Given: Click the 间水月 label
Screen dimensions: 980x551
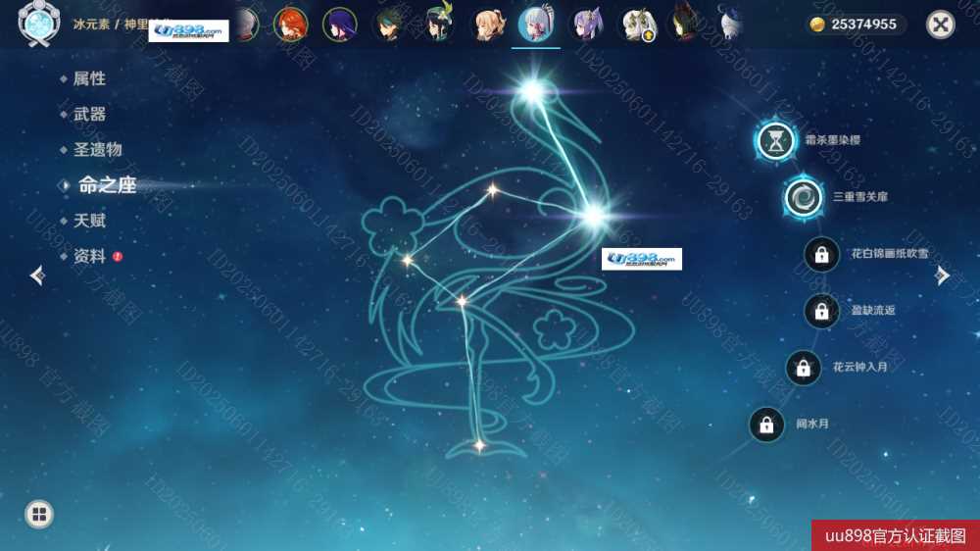Looking at the screenshot, I should (812, 425).
